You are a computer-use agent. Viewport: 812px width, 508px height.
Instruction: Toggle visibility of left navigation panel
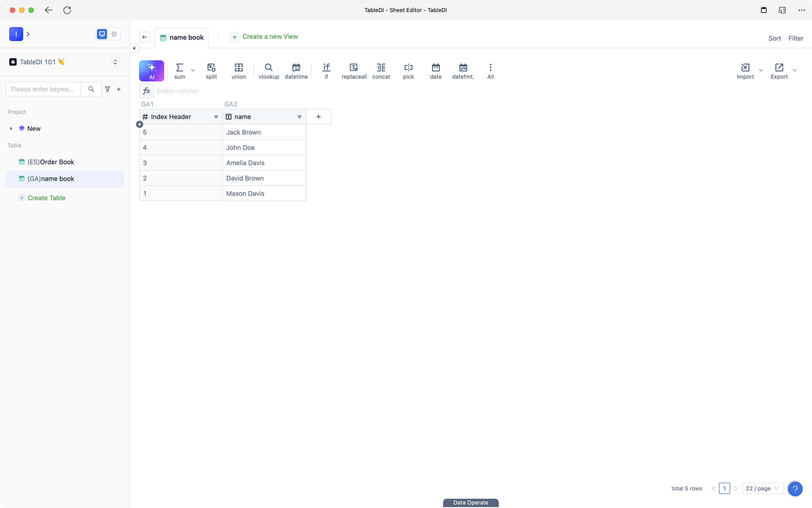134,48
